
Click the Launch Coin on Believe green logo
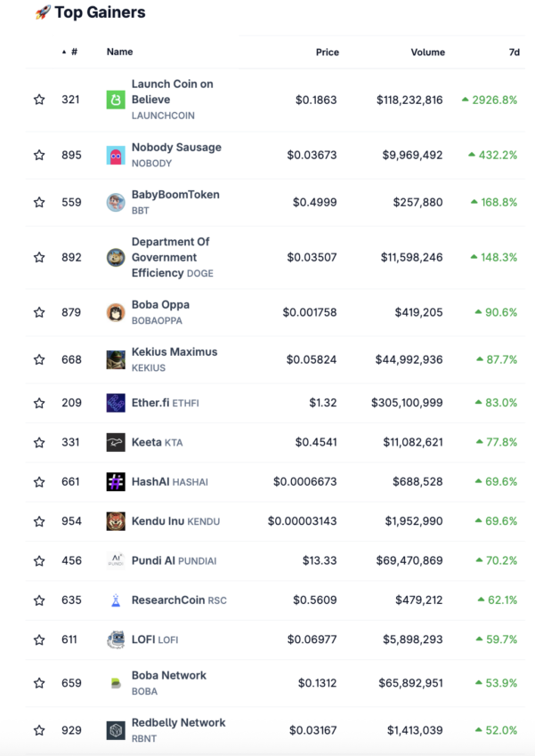[x=116, y=100]
